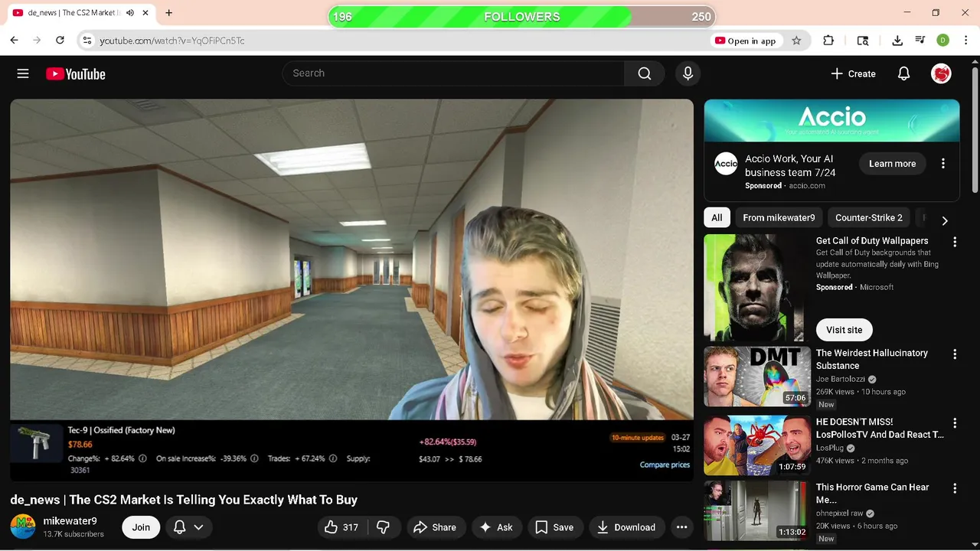Open the site information icon in address bar

[x=87, y=41]
